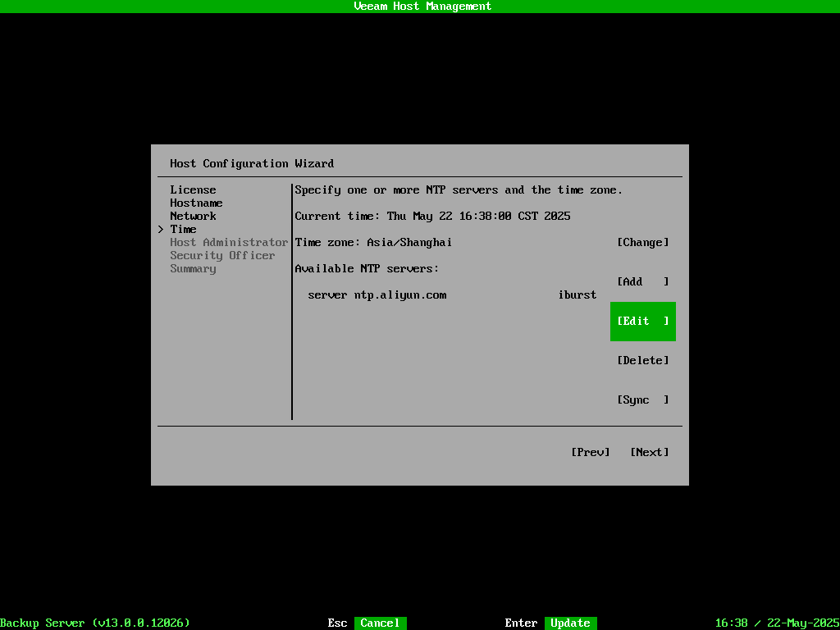840x630 pixels.
Task: Click the iburst option text
Action: click(577, 294)
